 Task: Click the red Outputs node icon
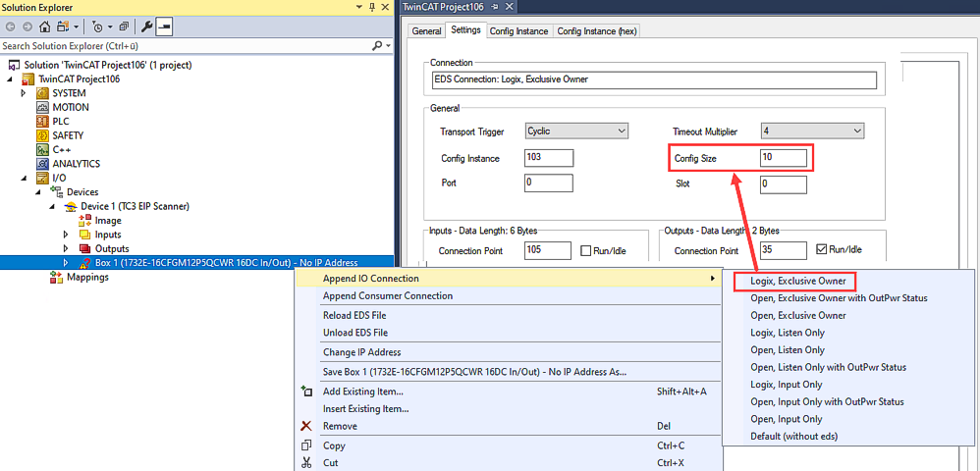(x=85, y=248)
